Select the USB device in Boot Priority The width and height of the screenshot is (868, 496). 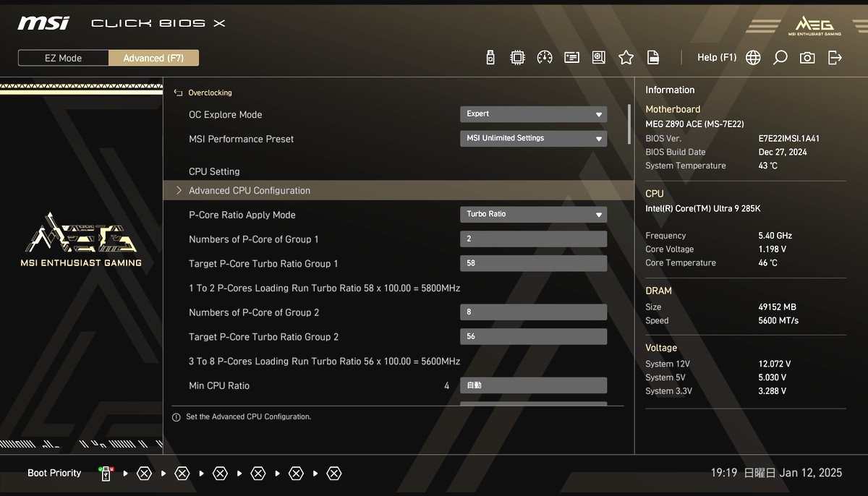[x=106, y=474]
